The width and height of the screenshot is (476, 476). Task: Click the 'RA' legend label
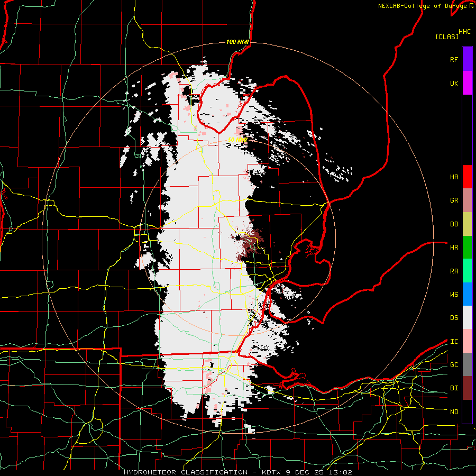pyautogui.click(x=454, y=271)
